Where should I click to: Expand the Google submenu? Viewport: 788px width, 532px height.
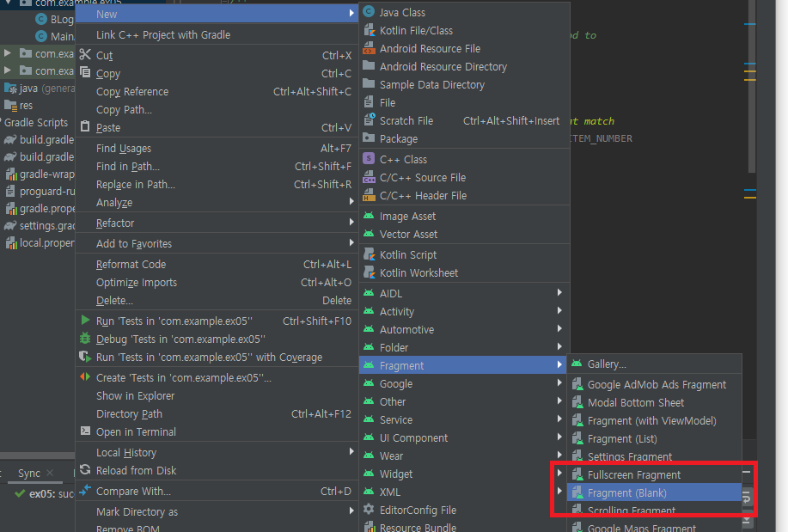[465, 383]
